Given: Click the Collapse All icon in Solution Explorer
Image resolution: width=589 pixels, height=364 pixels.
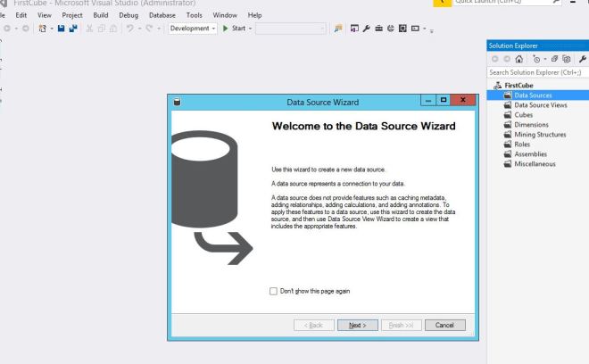Looking at the screenshot, I should [x=553, y=59].
